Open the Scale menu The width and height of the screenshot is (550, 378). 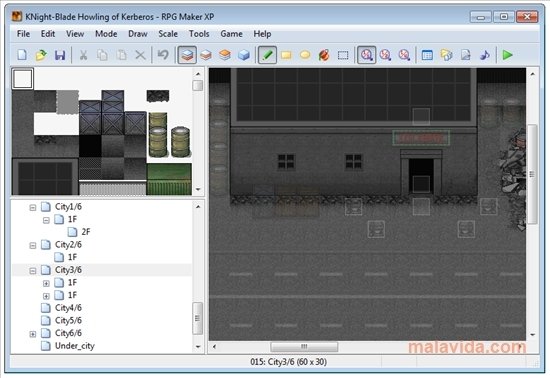tap(168, 34)
